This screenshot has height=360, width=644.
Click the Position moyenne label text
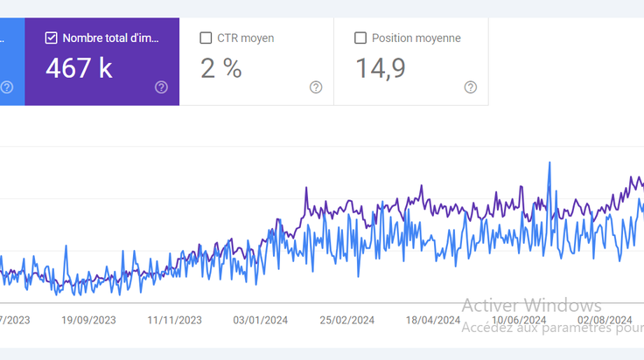point(416,38)
